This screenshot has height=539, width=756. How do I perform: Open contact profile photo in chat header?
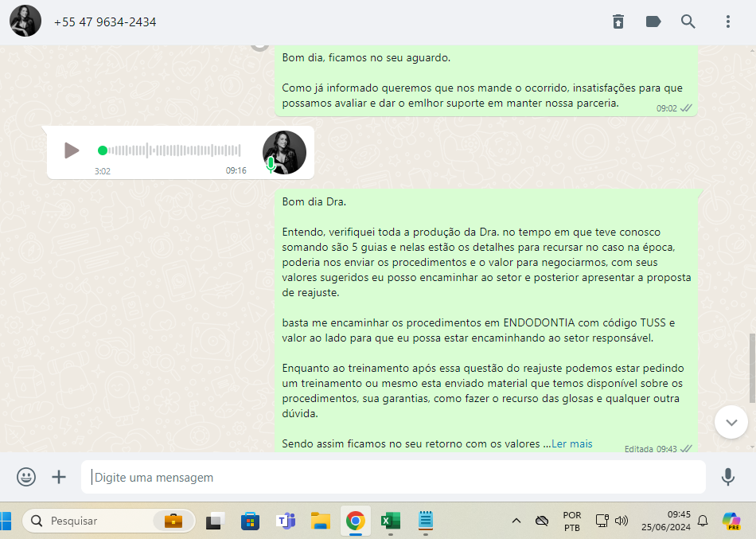(x=25, y=21)
